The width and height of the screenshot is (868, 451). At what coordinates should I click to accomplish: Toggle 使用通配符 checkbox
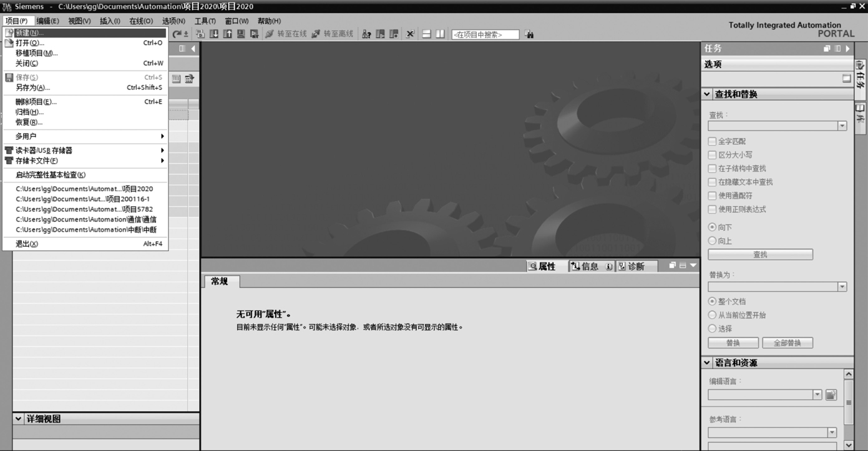[712, 196]
